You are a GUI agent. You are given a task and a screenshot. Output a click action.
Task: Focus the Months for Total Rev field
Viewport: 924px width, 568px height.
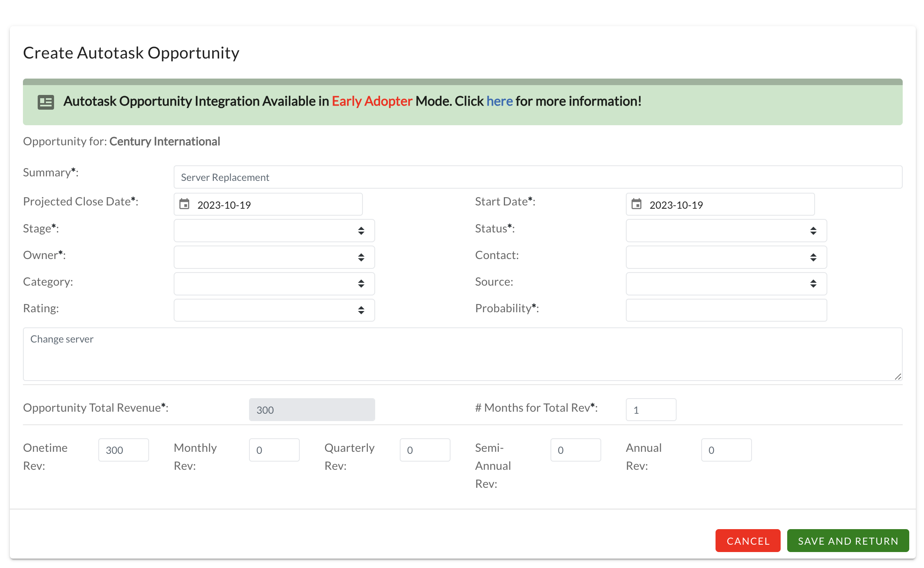pos(650,410)
